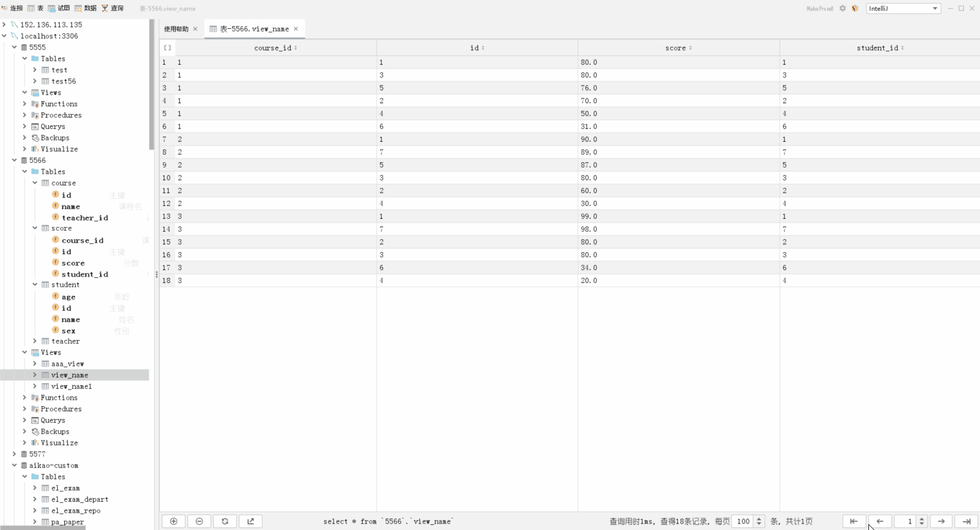
Task: Select the teacher_id field under course
Action: pyautogui.click(x=85, y=218)
